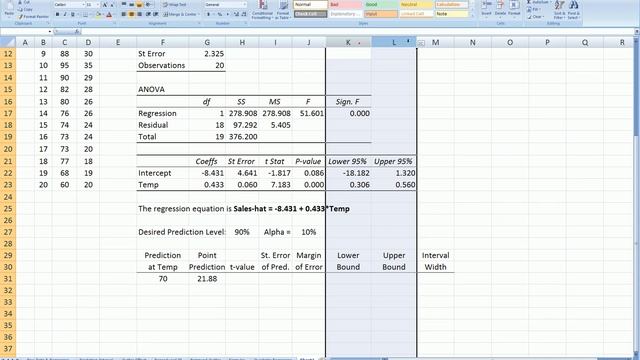
Task: Toggle Align Text Right
Action: coord(139,14)
